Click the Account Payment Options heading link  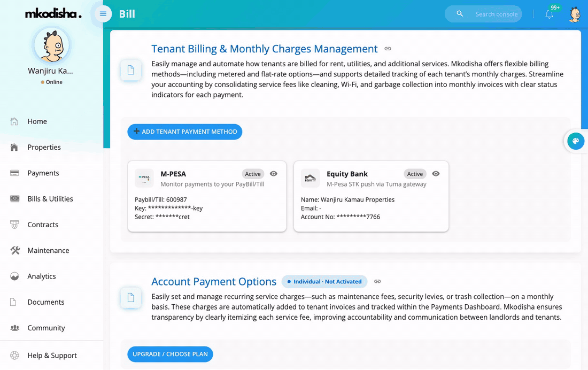coord(214,281)
